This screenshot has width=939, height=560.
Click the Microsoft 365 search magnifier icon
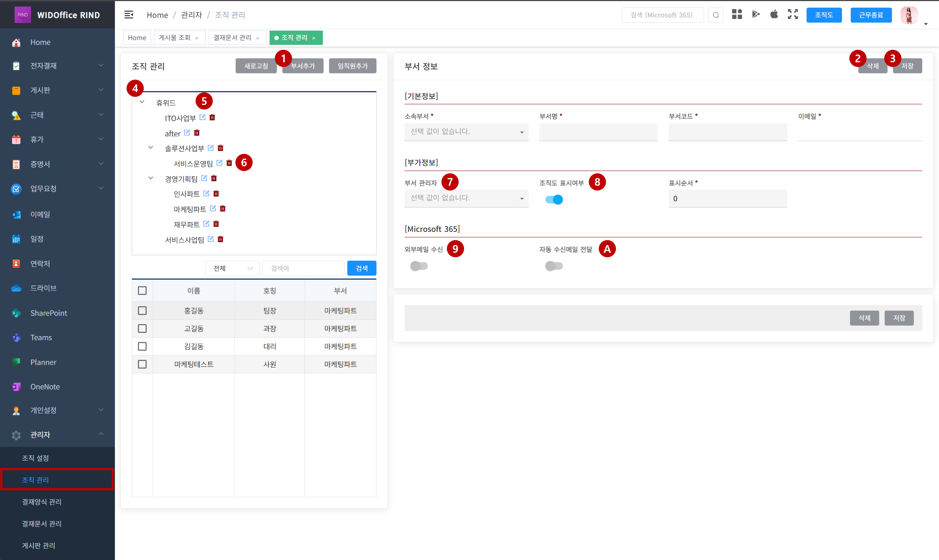(x=716, y=15)
